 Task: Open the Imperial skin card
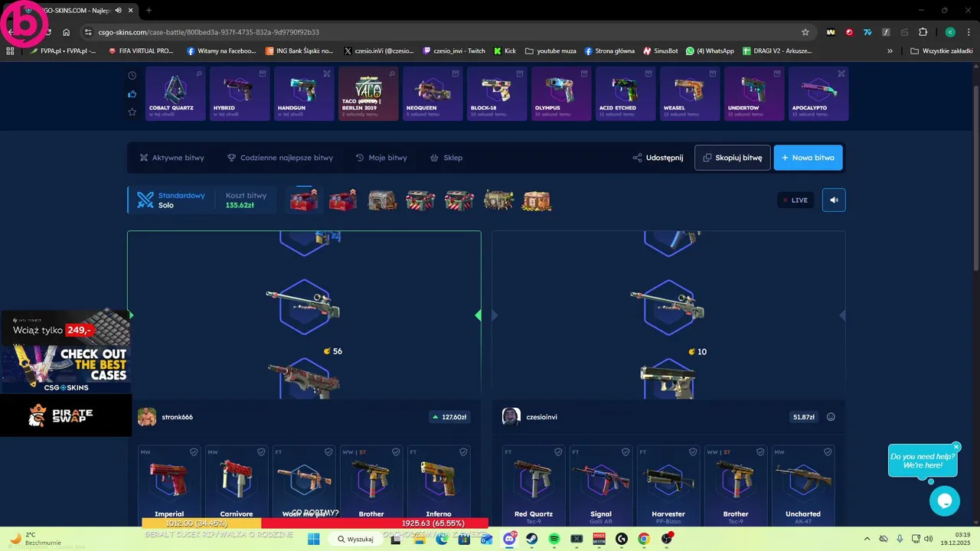click(169, 485)
